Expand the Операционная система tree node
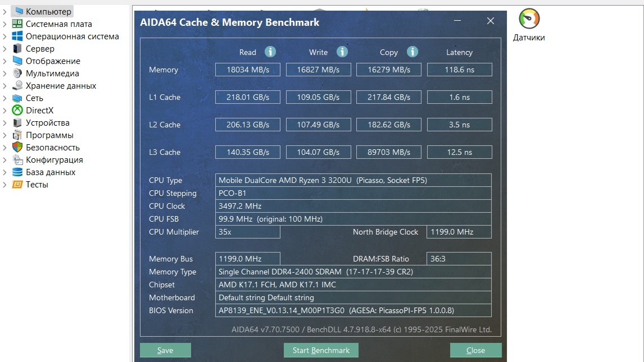The width and height of the screenshot is (644, 362). [x=4, y=36]
